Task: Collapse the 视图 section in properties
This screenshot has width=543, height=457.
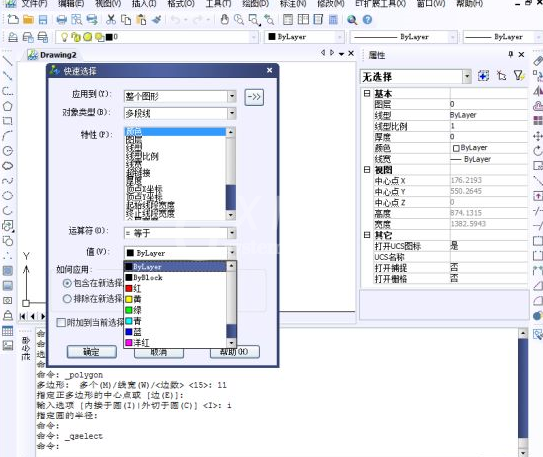Action: 367,170
